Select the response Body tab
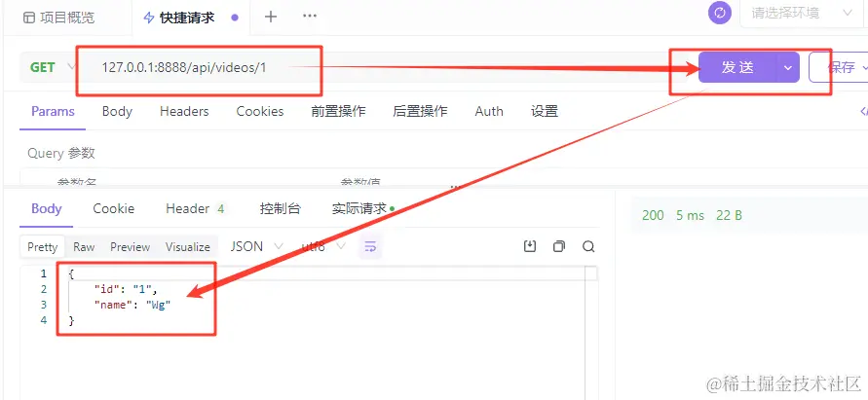The image size is (868, 400). click(x=47, y=208)
